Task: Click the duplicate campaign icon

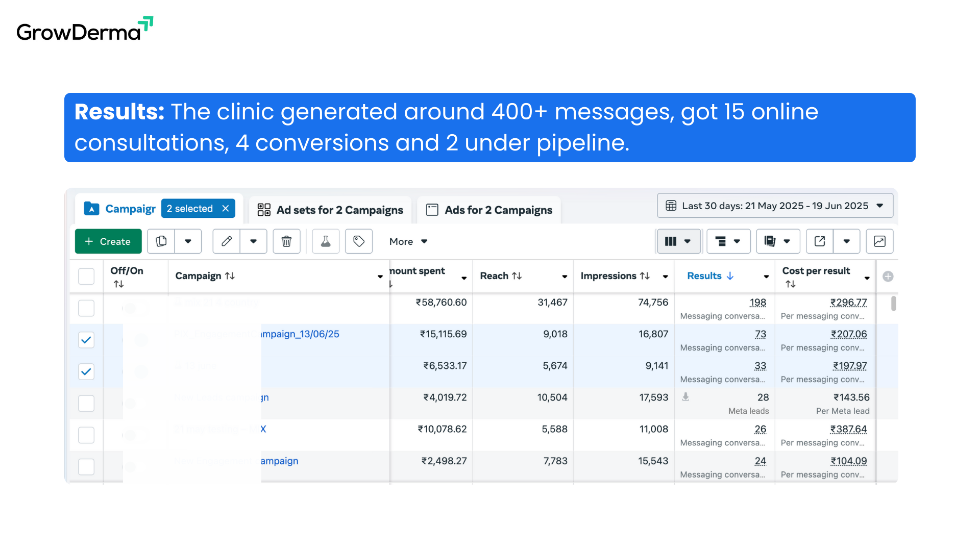Action: (161, 241)
